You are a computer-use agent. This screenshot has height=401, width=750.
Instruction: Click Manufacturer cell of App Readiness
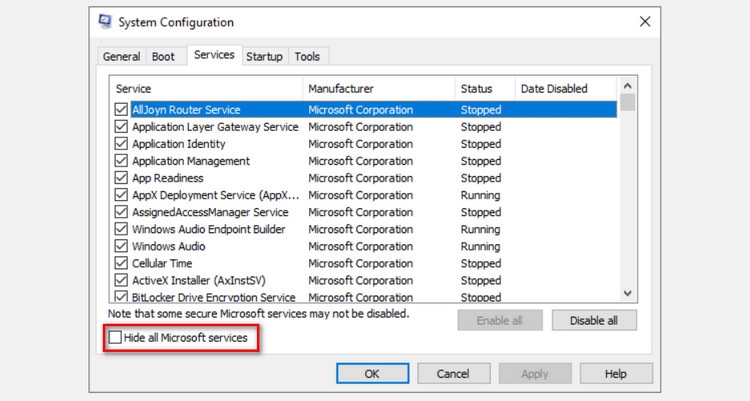(x=360, y=178)
